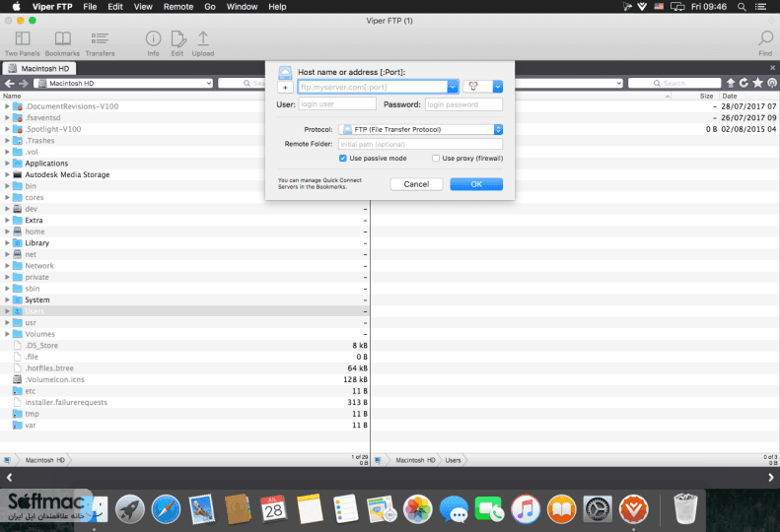
Task: Click Users in the right panel breadcrumb
Action: (453, 460)
